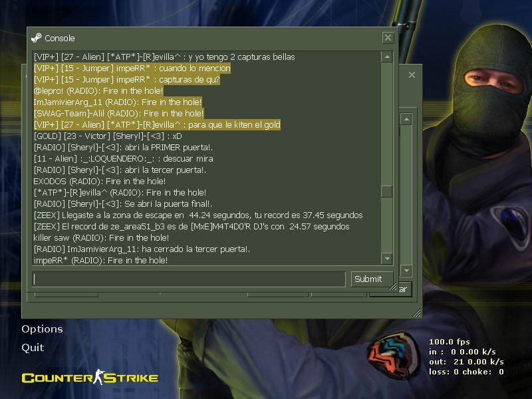Select Quit from the main menu
This screenshot has height=399, width=532.
tap(33, 348)
